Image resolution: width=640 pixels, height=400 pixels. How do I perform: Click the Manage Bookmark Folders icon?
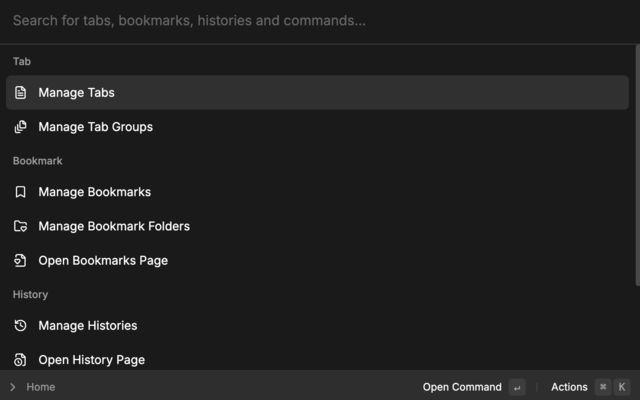click(20, 226)
